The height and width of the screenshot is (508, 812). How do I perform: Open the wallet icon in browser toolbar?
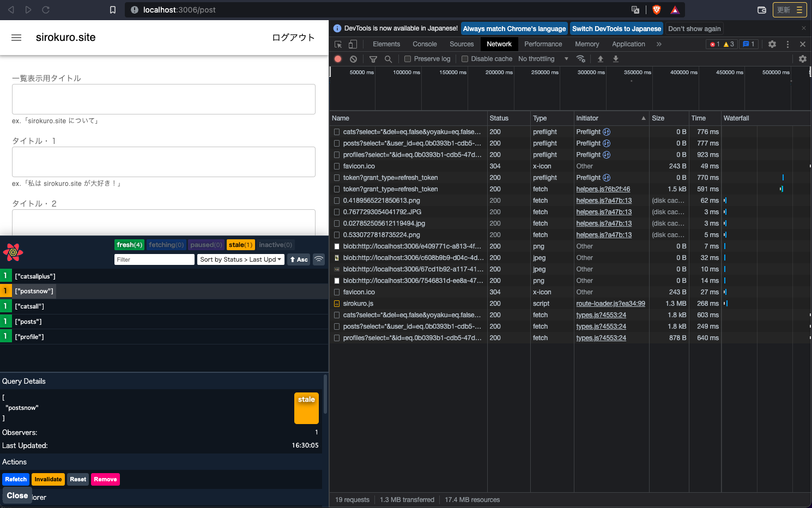pyautogui.click(x=762, y=10)
